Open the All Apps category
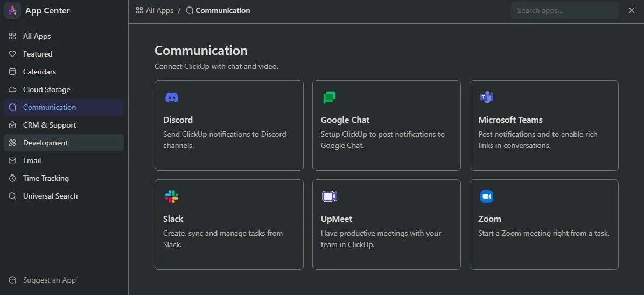 64,36
